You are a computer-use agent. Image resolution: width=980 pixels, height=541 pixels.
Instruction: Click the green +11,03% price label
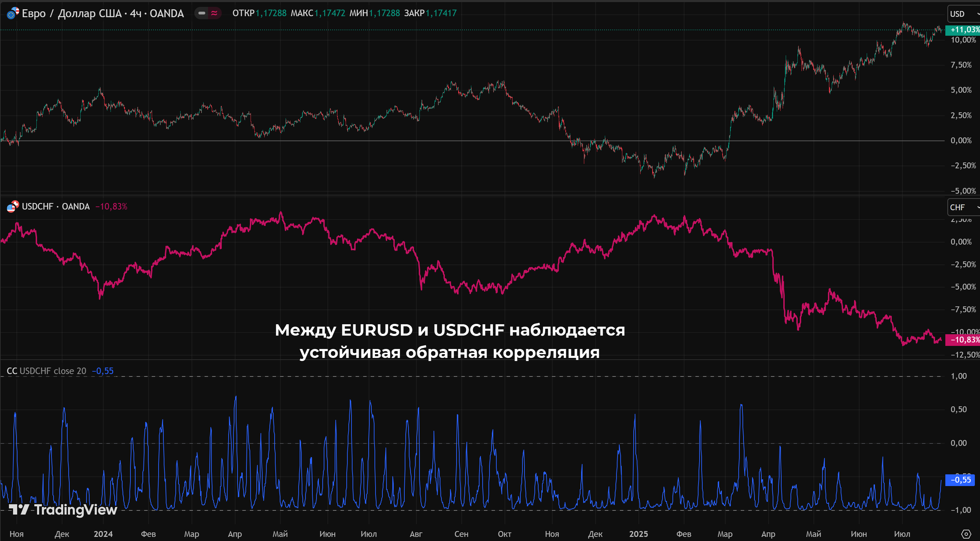point(963,30)
